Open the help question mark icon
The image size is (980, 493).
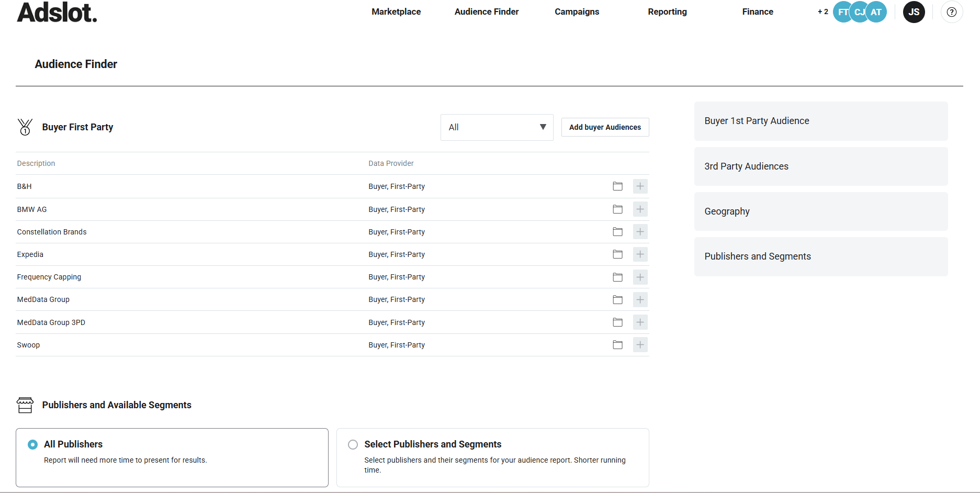951,12
